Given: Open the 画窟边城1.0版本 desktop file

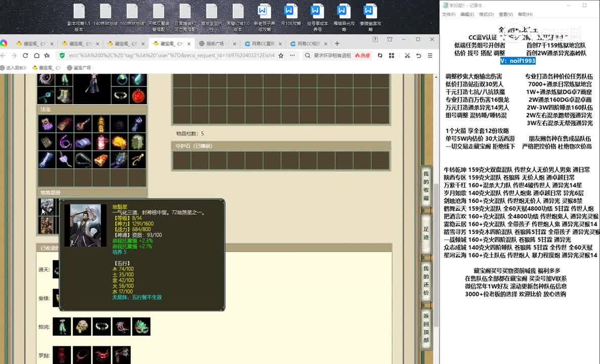Looking at the screenshot, I should [238, 17].
